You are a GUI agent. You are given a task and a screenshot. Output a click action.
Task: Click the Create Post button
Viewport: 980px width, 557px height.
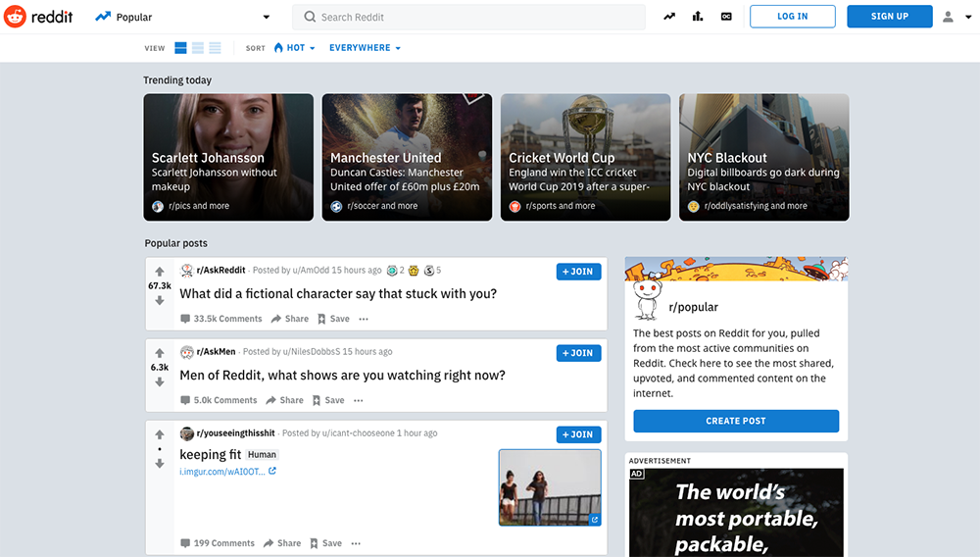click(736, 421)
